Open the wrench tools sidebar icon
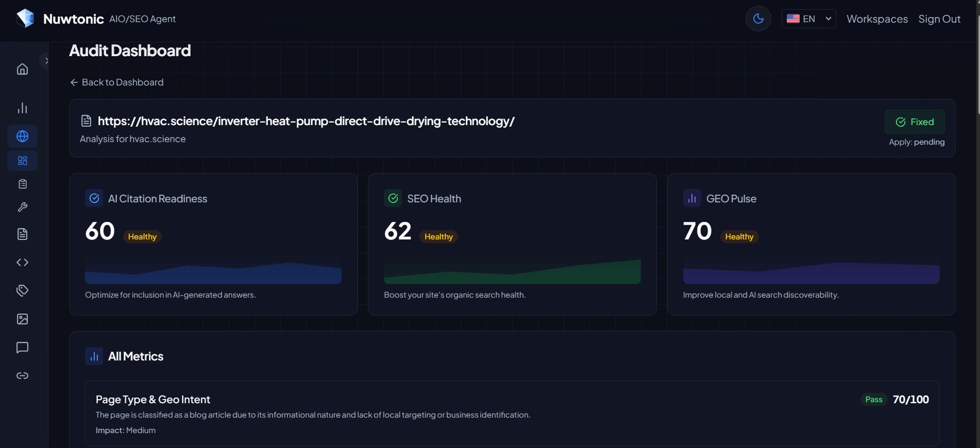Image resolution: width=980 pixels, height=448 pixels. 22,207
